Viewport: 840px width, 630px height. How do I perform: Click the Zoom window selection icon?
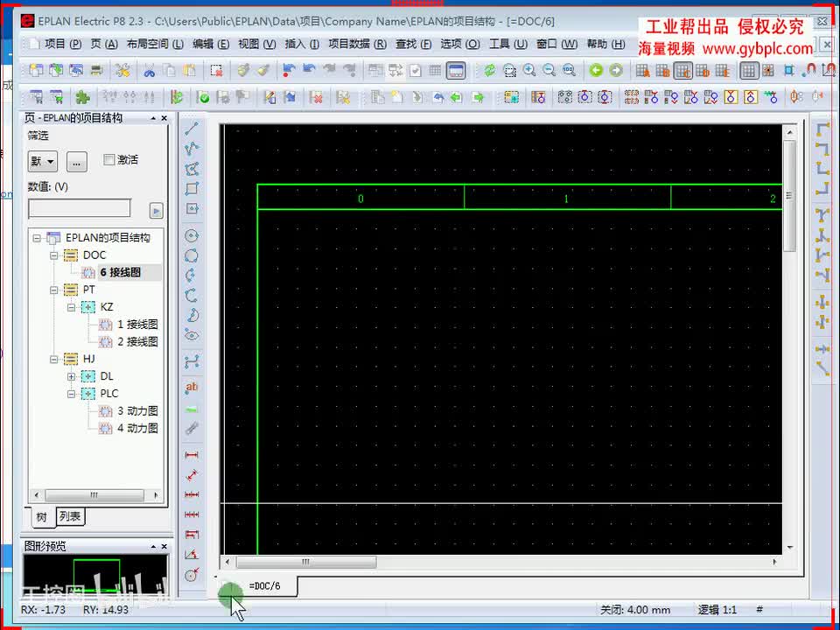pos(509,70)
